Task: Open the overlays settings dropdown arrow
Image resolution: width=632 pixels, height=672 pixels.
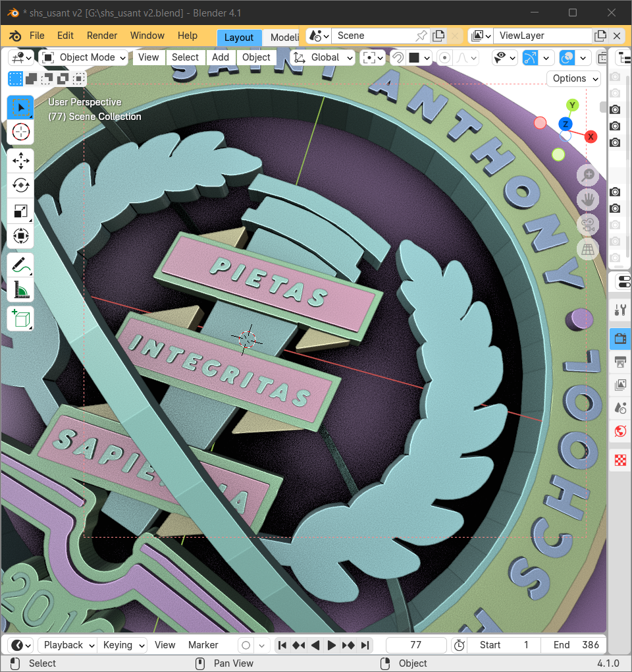Action: coord(583,57)
